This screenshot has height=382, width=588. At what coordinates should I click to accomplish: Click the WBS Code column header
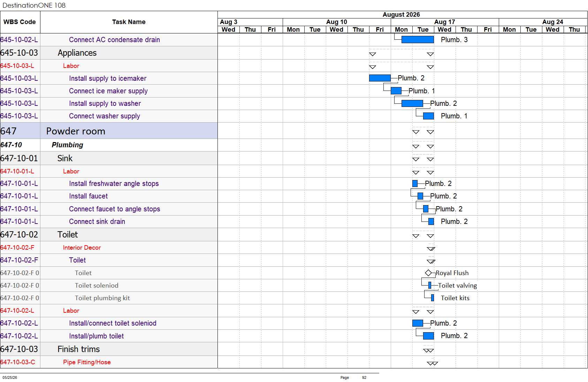20,22
